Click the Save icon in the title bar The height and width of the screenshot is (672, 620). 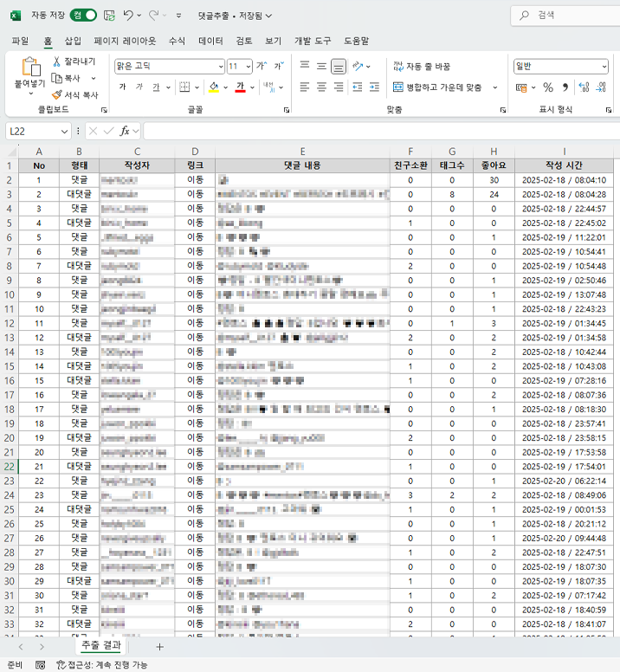tap(109, 16)
